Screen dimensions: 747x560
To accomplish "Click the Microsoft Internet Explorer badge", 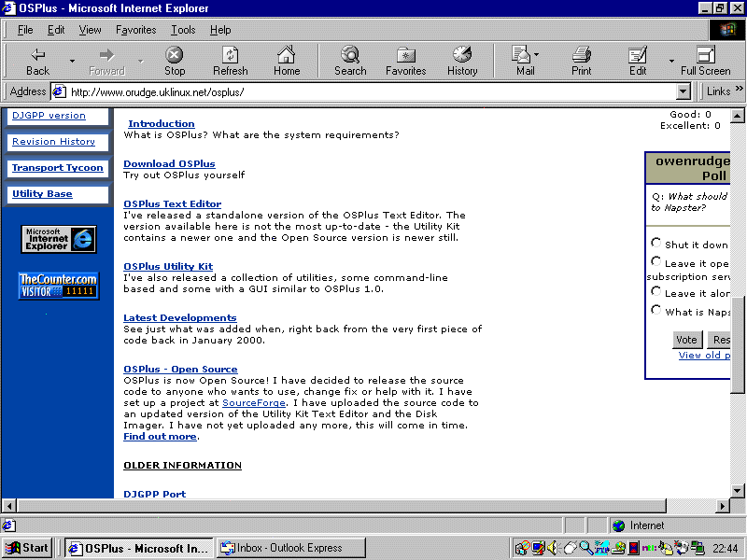I will [59, 239].
